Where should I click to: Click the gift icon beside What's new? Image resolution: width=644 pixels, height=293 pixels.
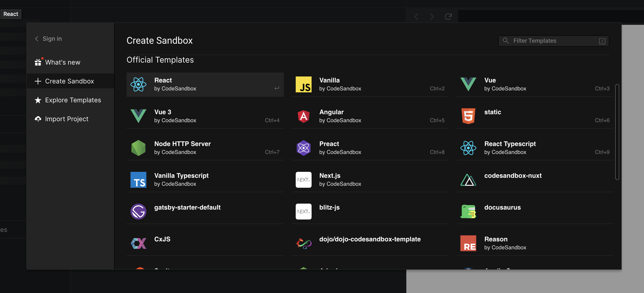click(x=38, y=62)
